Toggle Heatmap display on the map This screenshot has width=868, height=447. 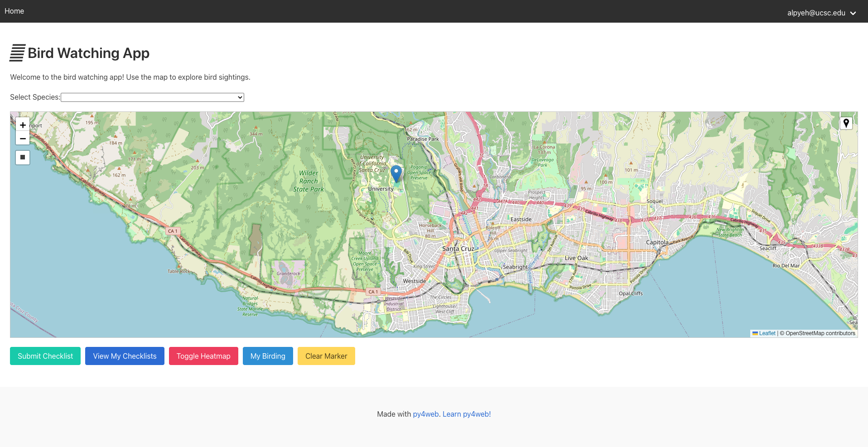click(x=203, y=356)
